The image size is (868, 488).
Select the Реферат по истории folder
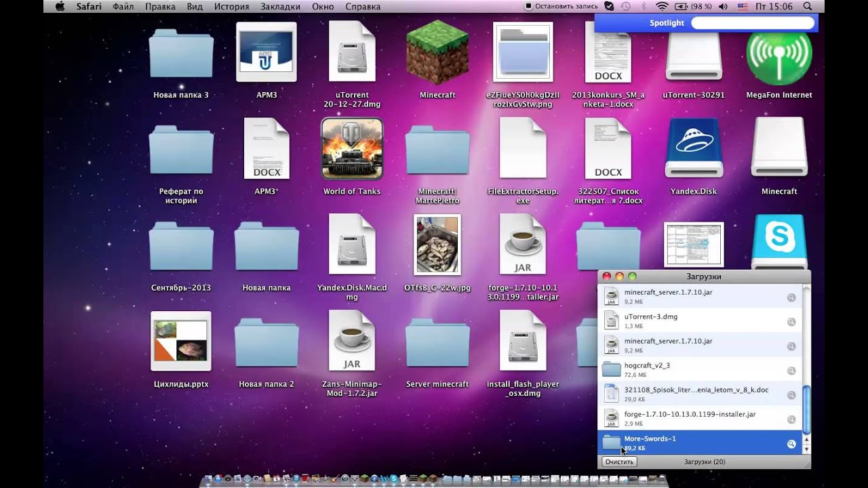(181, 152)
